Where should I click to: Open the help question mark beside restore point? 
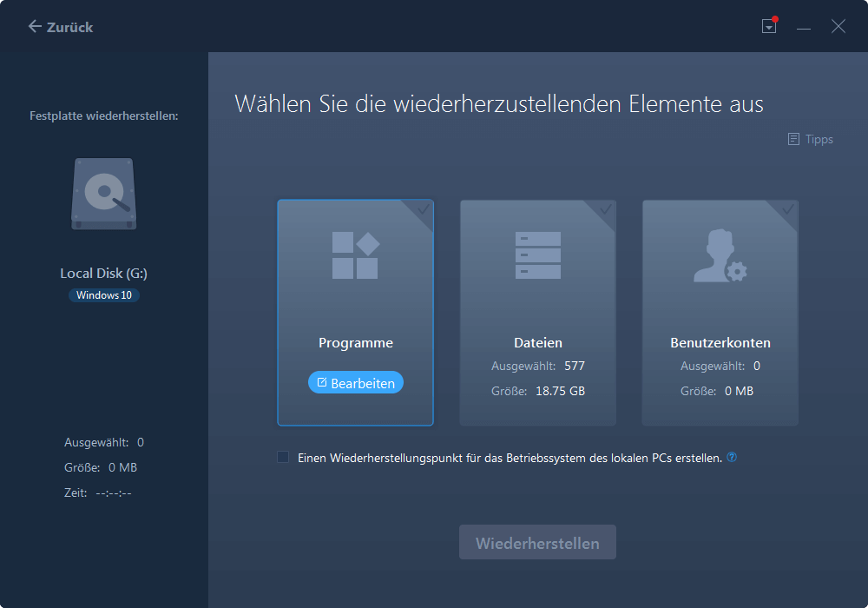[731, 457]
